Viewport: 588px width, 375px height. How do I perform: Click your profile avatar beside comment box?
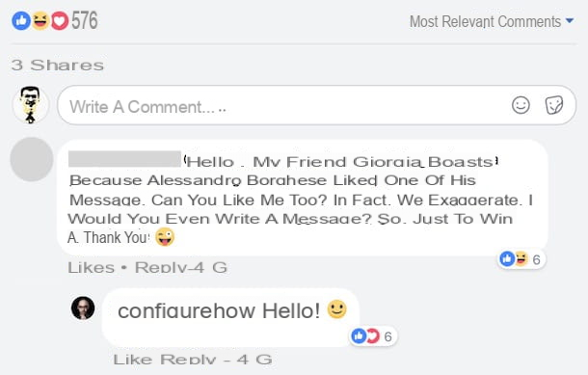coord(31,105)
